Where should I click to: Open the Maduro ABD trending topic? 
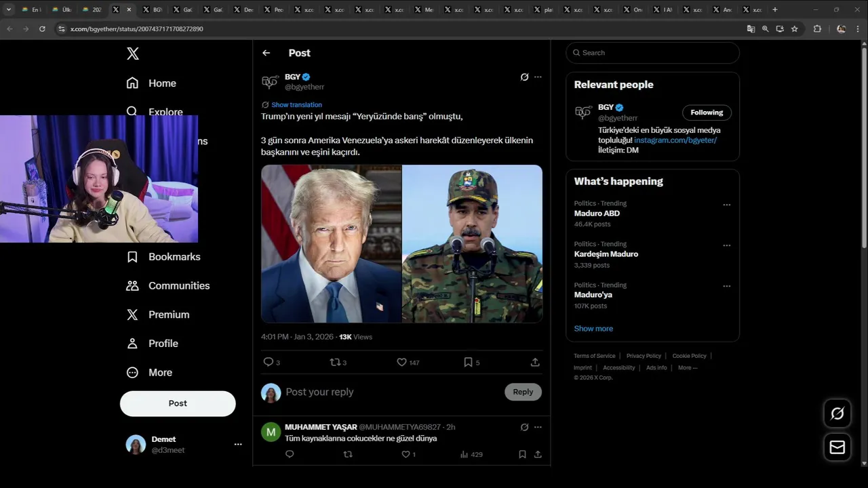pyautogui.click(x=597, y=213)
